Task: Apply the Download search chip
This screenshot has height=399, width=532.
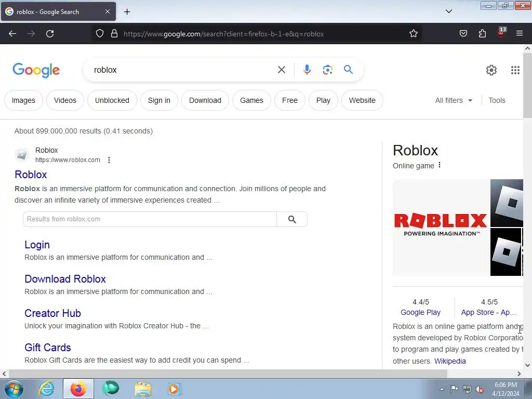Action: pos(205,100)
